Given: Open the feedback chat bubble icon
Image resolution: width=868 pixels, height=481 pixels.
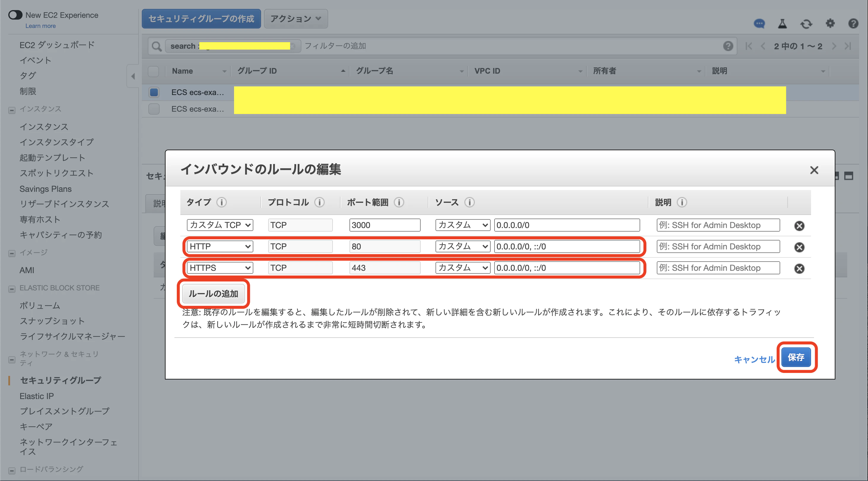Looking at the screenshot, I should [759, 24].
